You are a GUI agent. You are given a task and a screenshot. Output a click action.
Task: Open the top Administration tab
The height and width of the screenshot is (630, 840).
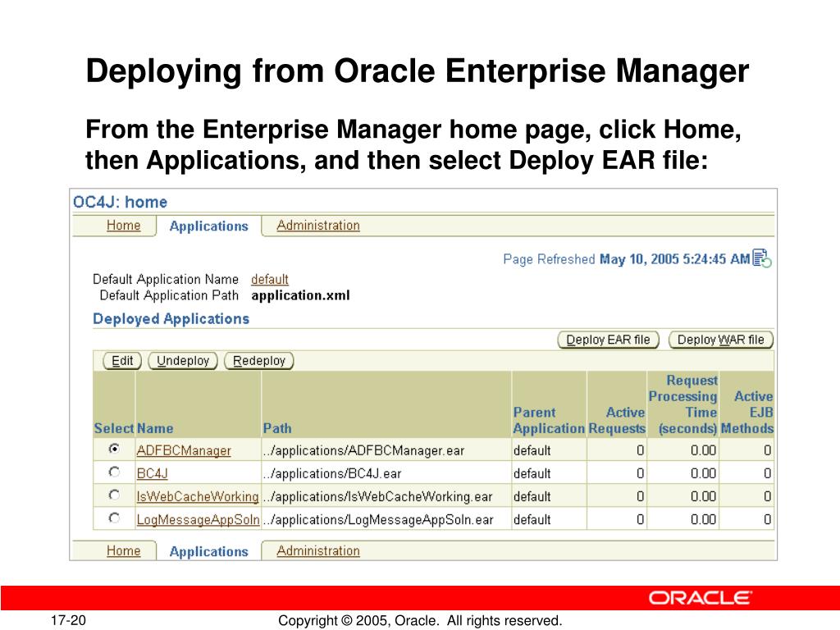click(318, 226)
